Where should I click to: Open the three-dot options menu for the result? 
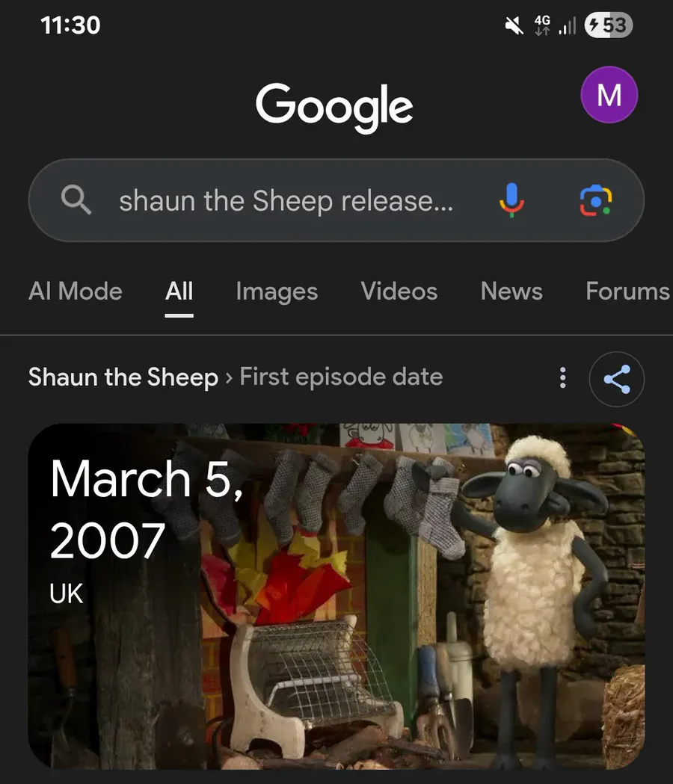point(563,378)
